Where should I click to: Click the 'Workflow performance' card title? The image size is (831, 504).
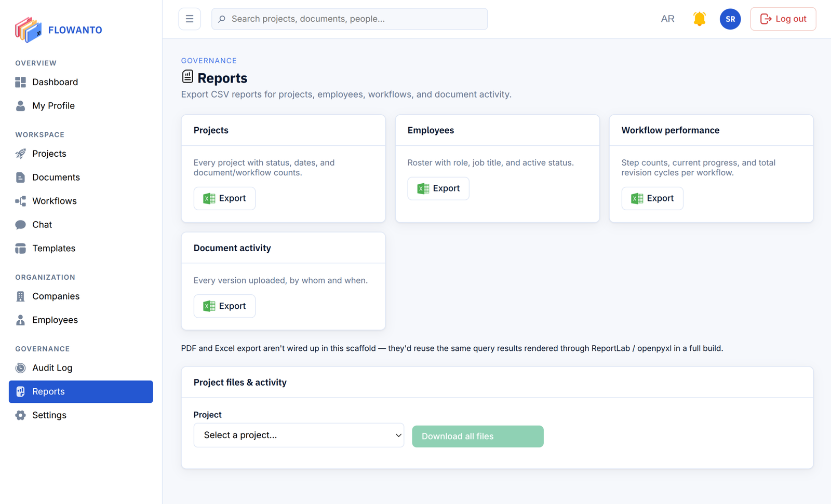(670, 130)
